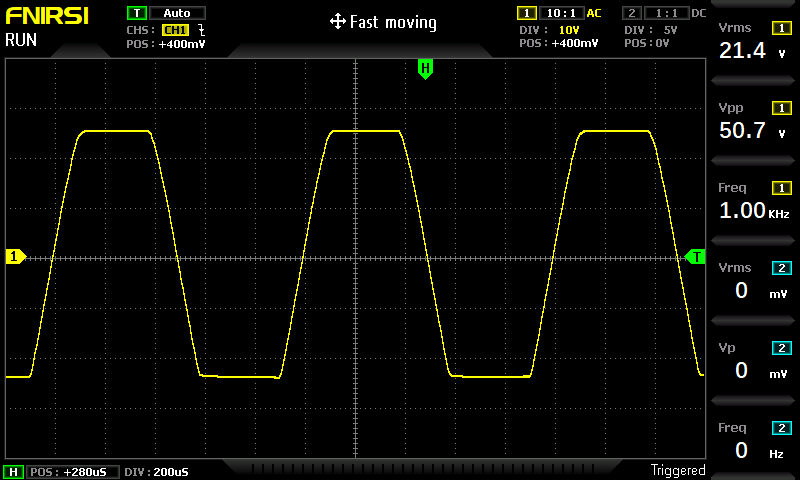The width and height of the screenshot is (800, 480).
Task: Click the RUN status indicator
Action: [21, 40]
